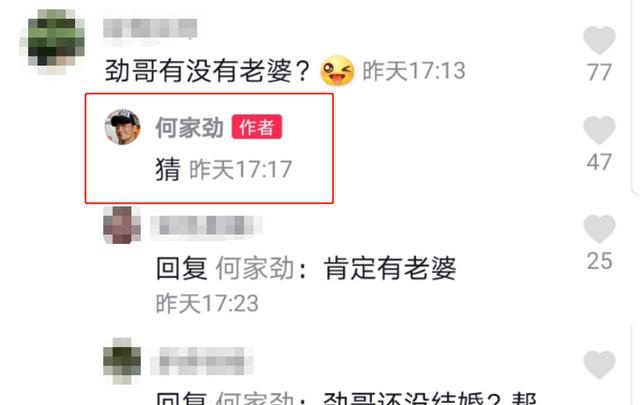Click the timestamp 昨天17:23
Viewport: 640px width, 405px height.
pos(207,303)
